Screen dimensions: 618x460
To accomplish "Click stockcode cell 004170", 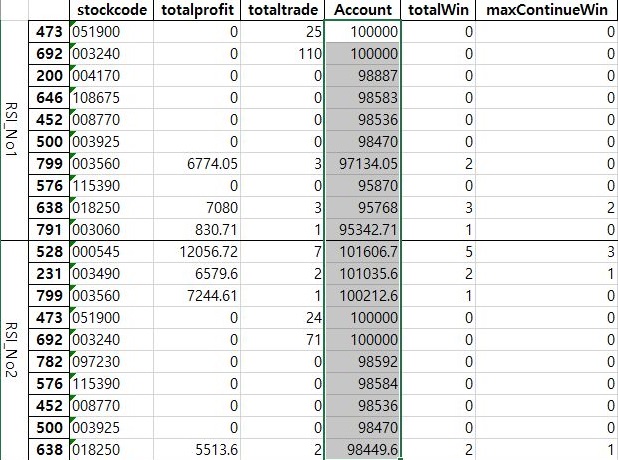I will click(112, 76).
